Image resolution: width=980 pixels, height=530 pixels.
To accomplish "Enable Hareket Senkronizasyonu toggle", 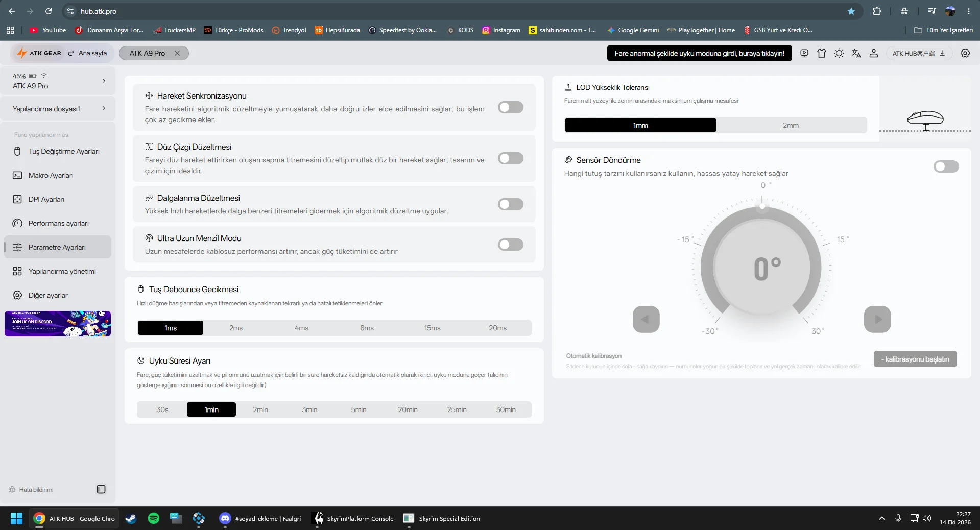I will coord(511,107).
